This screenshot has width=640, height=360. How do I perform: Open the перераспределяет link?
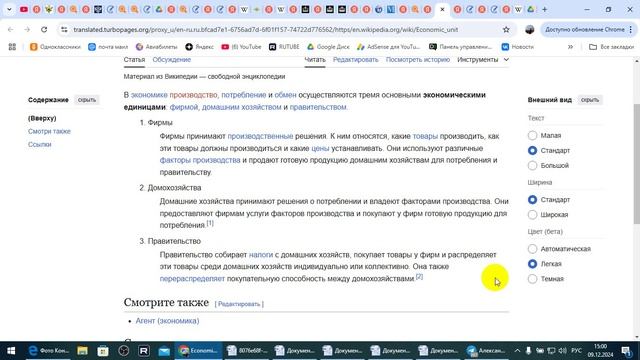tap(192, 278)
